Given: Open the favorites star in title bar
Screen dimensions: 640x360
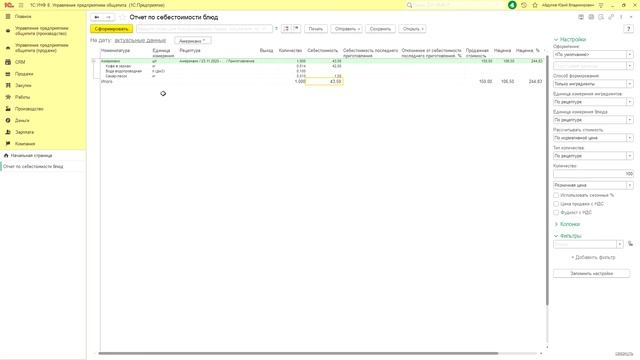Looking at the screenshot, I should 535,5.
